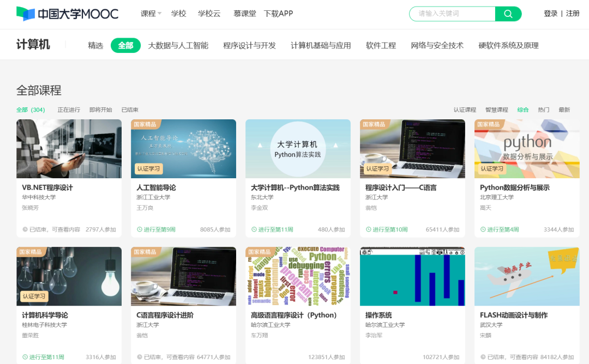Screen dimensions: 589x364
Task: Click the Python数据分析与展示 title
Action: [515, 187]
